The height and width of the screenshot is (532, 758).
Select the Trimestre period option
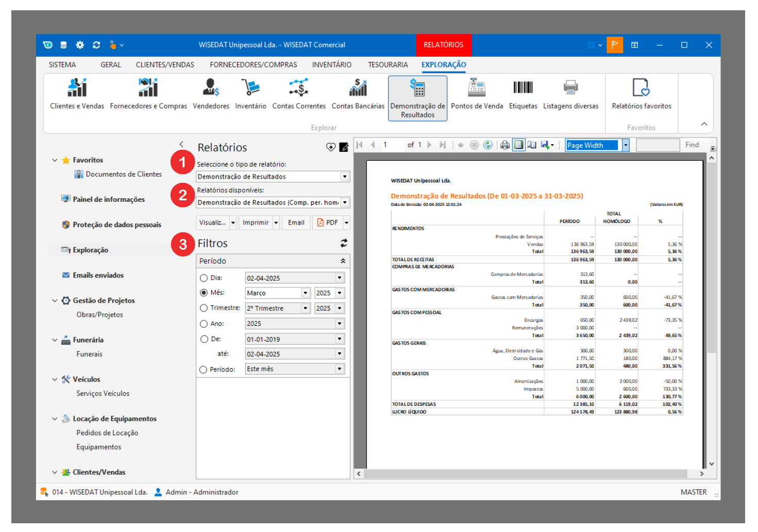tap(204, 308)
